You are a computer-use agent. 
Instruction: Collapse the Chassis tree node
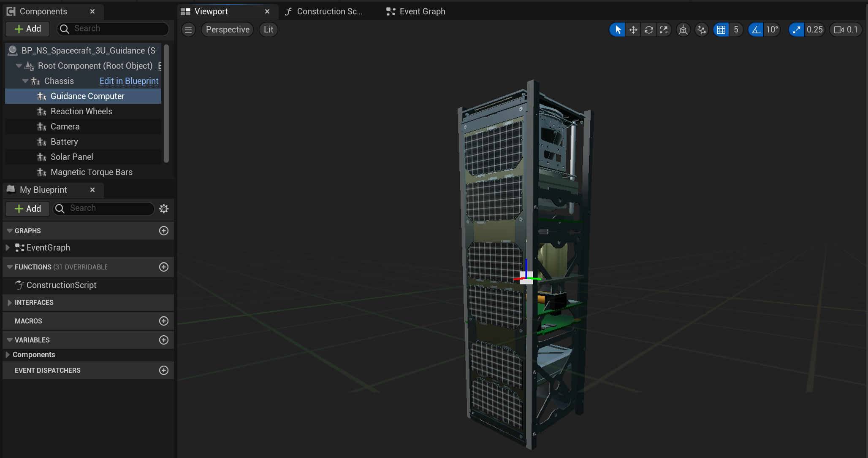coord(25,81)
